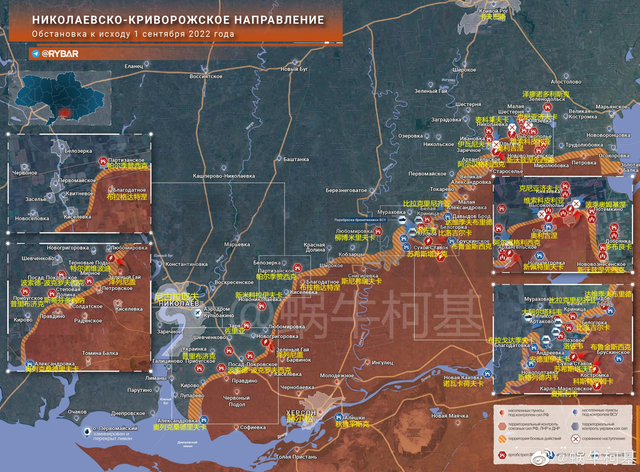This screenshot has width=640, height=472.
Task: Click the yellow 佐里亚 label
Action: pos(235,331)
